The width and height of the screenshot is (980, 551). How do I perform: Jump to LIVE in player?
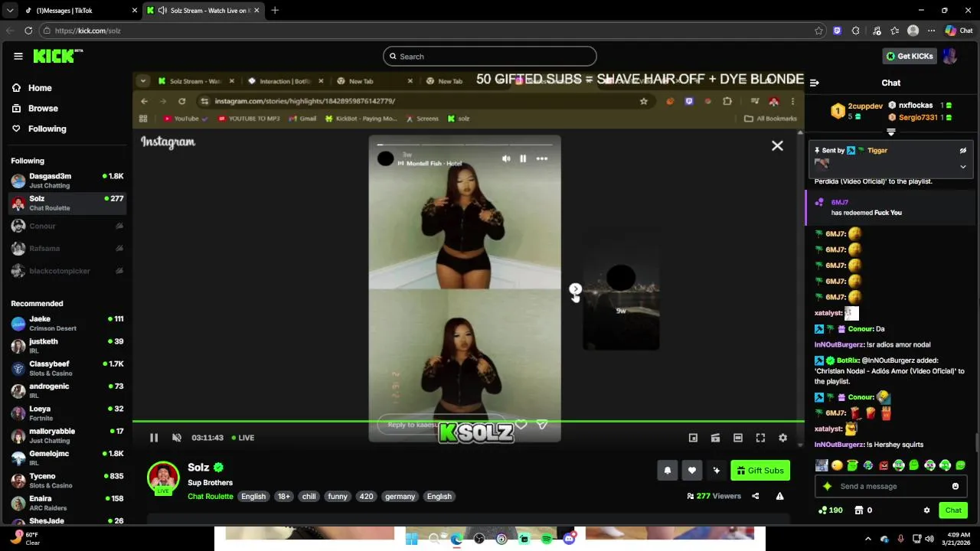coord(242,438)
